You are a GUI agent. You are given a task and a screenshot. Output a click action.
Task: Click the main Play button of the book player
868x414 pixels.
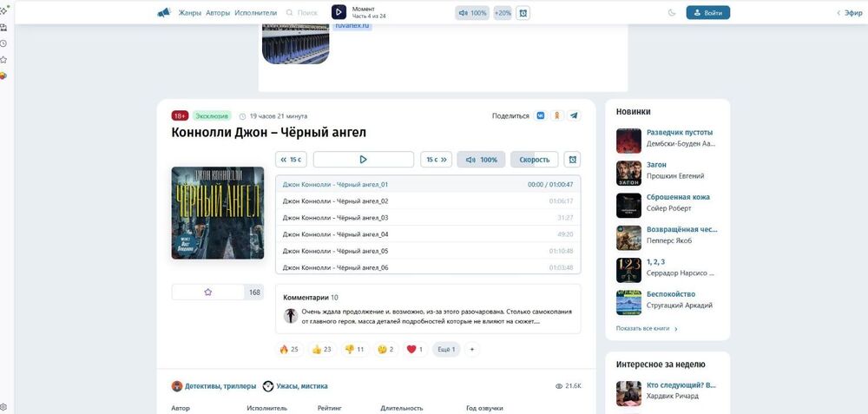point(363,160)
